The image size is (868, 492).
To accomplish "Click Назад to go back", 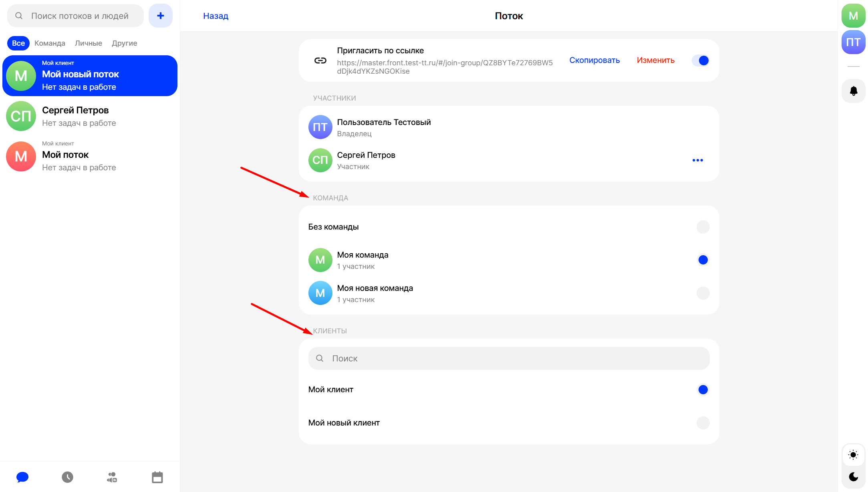I will tap(215, 16).
